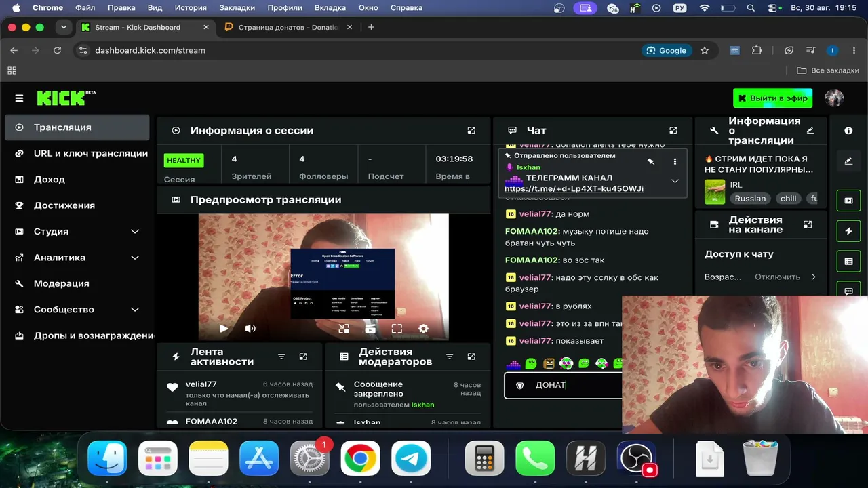
Task: Search the page with Google Lens button
Action: point(666,50)
